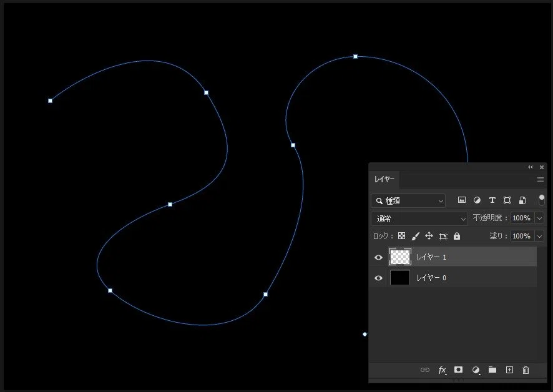Open the fx layer style menu
The height and width of the screenshot is (392, 553).
pyautogui.click(x=443, y=370)
